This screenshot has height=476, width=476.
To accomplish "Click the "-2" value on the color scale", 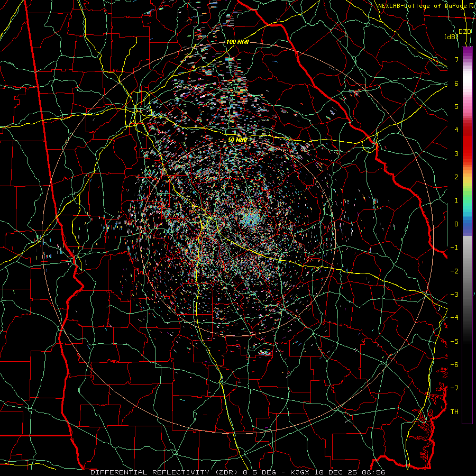I will (454, 271).
